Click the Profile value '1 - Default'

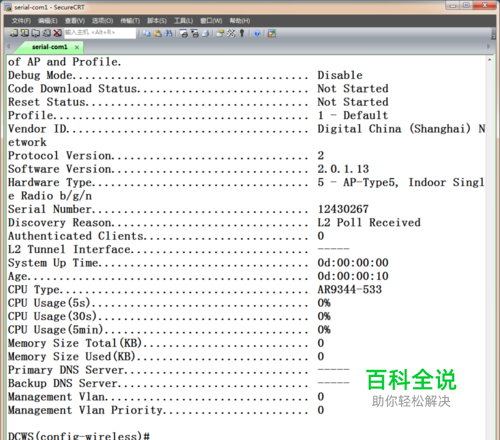(x=353, y=115)
